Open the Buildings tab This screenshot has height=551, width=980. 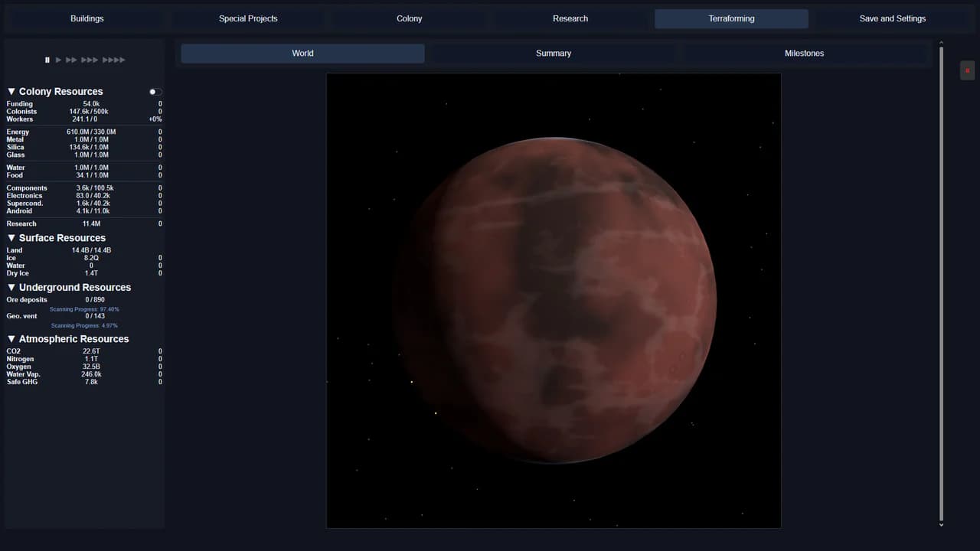[87, 18]
